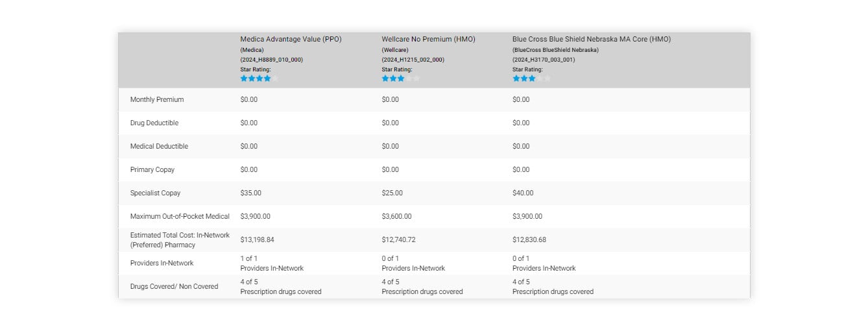Click the Wellcare plan star rating stars
Screen dimensions: 868x331
click(x=401, y=78)
